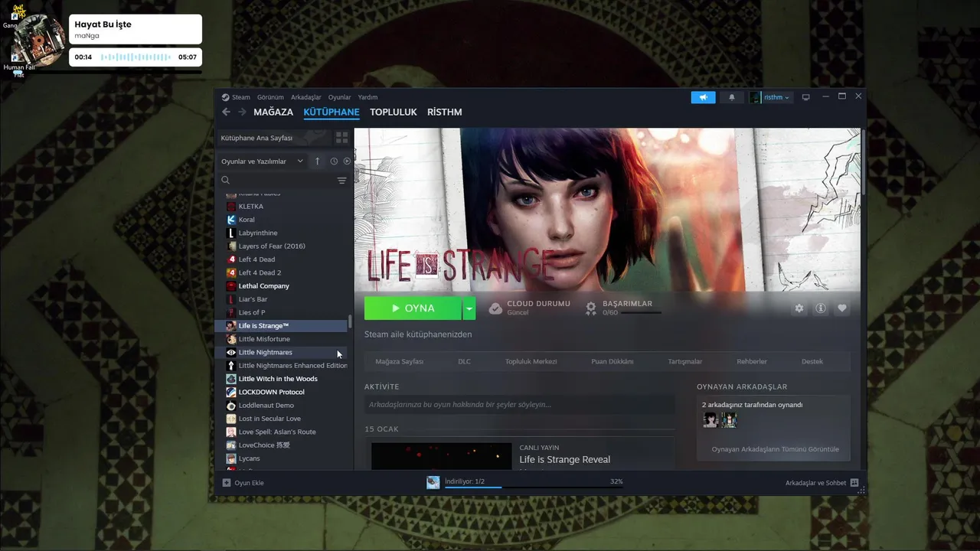Check the Cloud Durumu status icon
This screenshot has height=551, width=980.
(495, 308)
